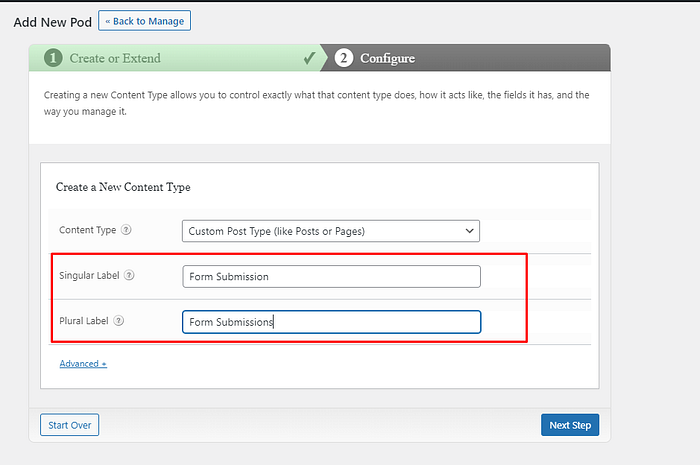Select the Configure step tab
The height and width of the screenshot is (465, 700).
387,58
